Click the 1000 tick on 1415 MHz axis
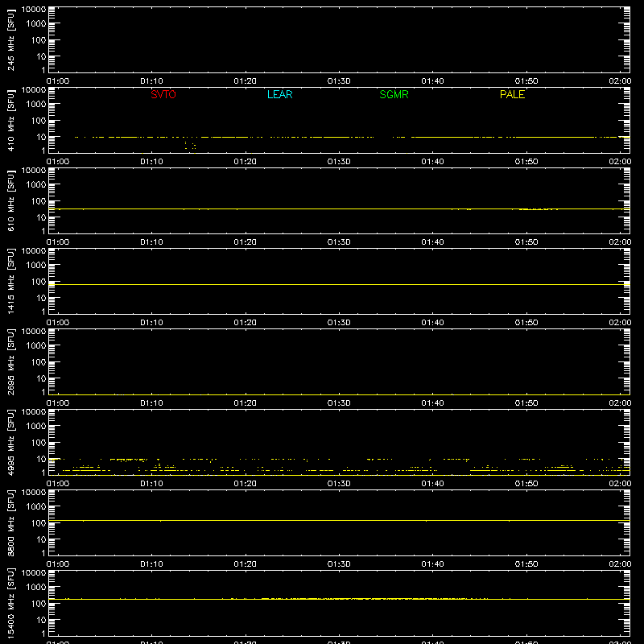Screen dimensions: 644x644 click(36, 266)
